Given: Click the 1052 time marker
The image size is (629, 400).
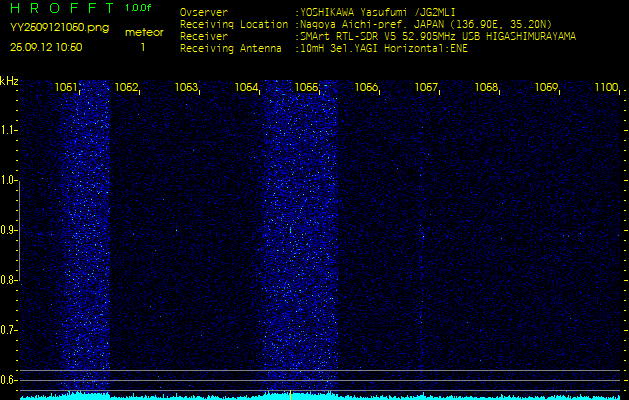Looking at the screenshot, I should coord(126,87).
